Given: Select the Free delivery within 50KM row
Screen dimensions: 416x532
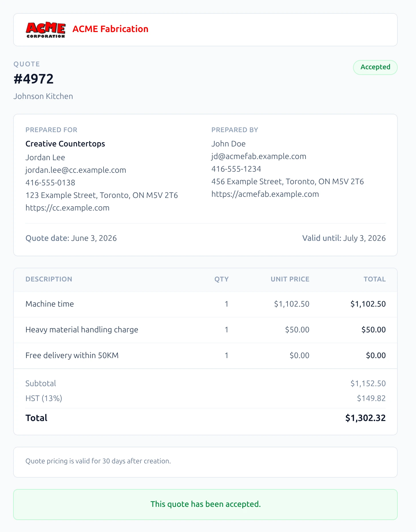Looking at the screenshot, I should 205,356.
